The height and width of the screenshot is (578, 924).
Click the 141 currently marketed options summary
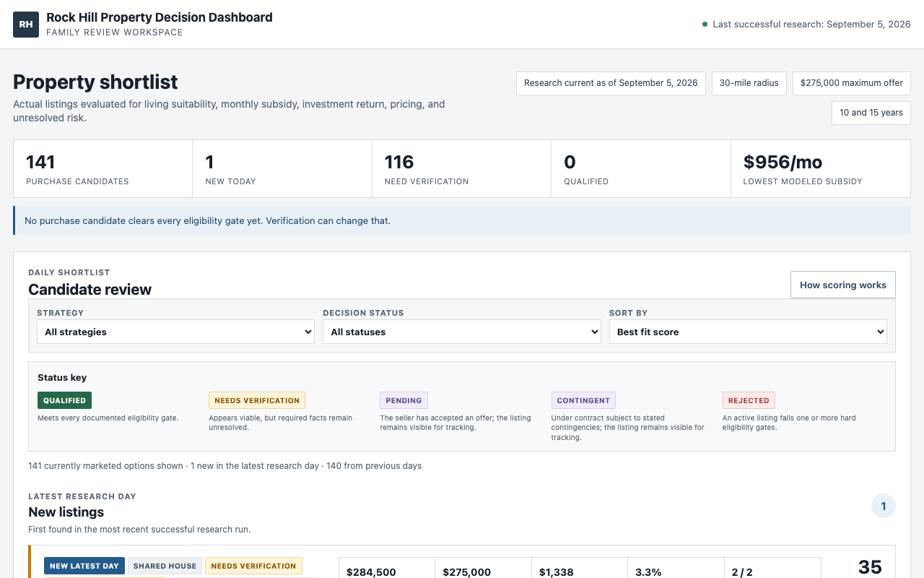click(x=225, y=466)
